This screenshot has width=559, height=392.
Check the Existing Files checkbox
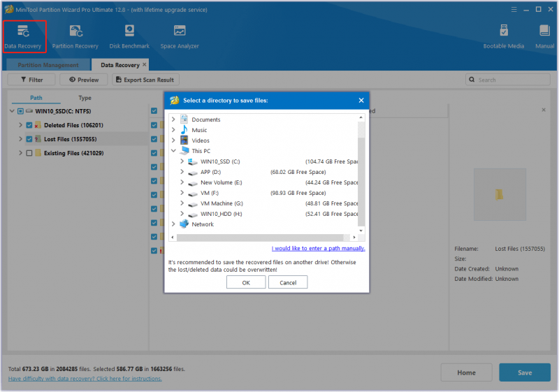point(29,153)
